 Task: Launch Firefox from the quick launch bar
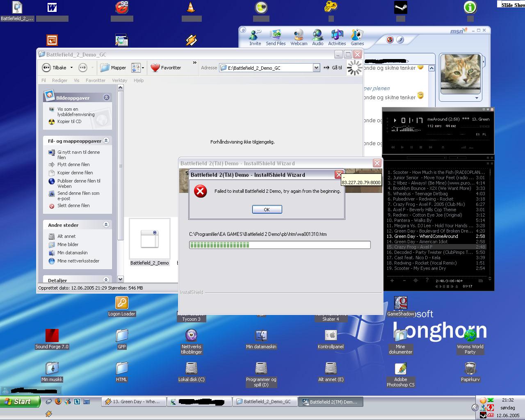58,401
